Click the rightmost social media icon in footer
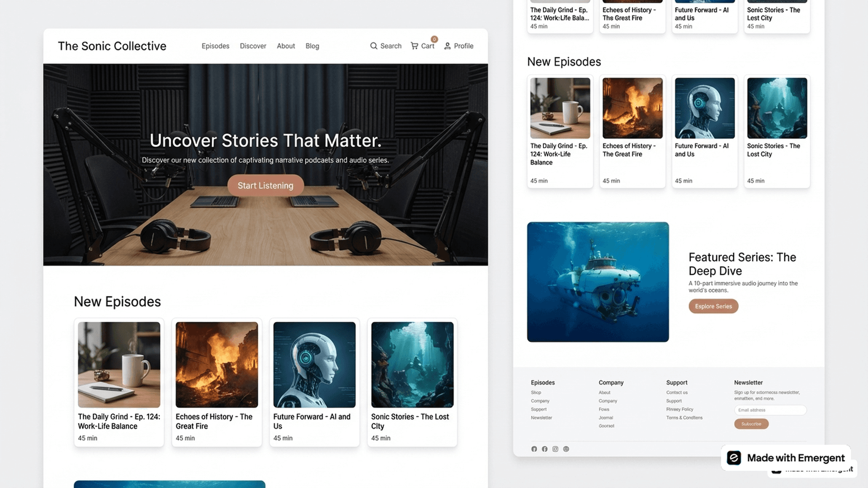Image resolution: width=868 pixels, height=488 pixels. [x=566, y=449]
